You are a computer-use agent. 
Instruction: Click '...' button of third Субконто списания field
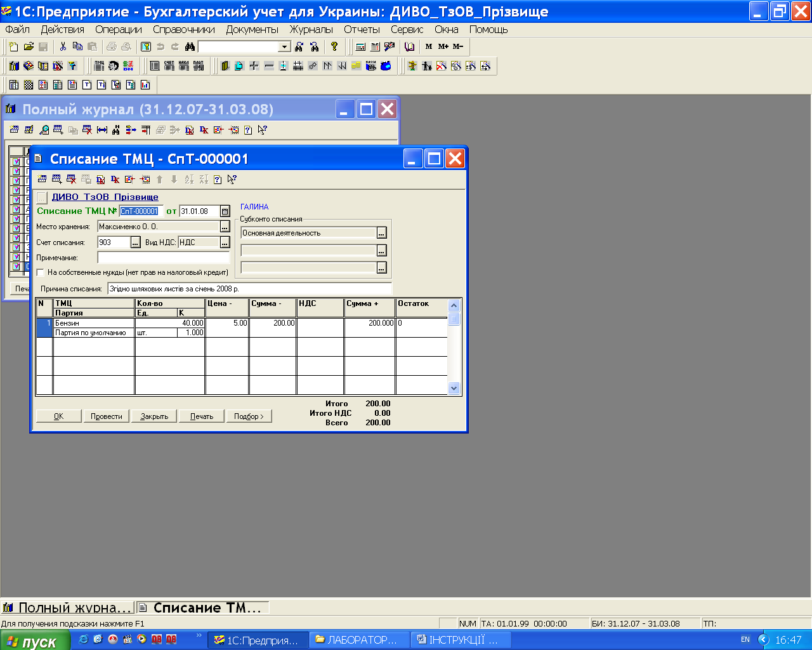[381, 268]
